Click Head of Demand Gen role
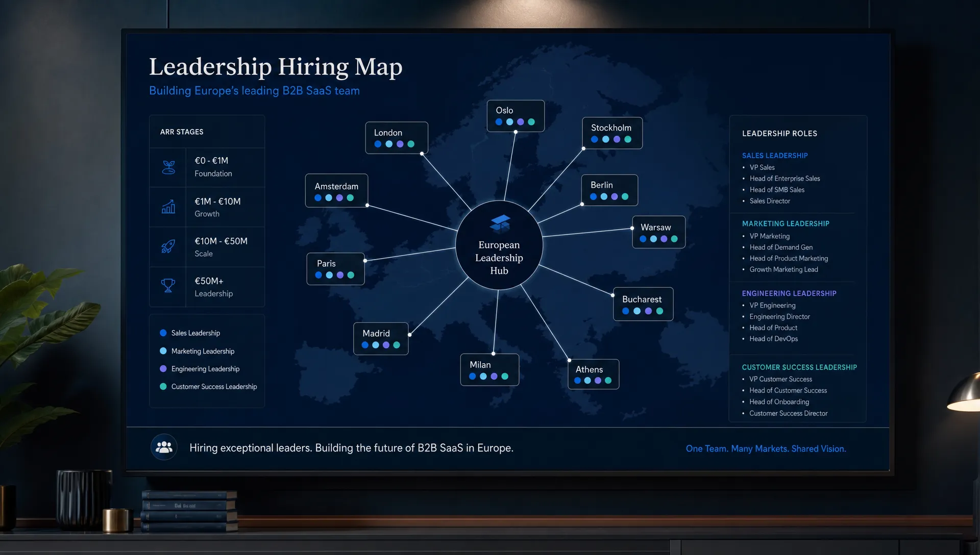 click(781, 247)
